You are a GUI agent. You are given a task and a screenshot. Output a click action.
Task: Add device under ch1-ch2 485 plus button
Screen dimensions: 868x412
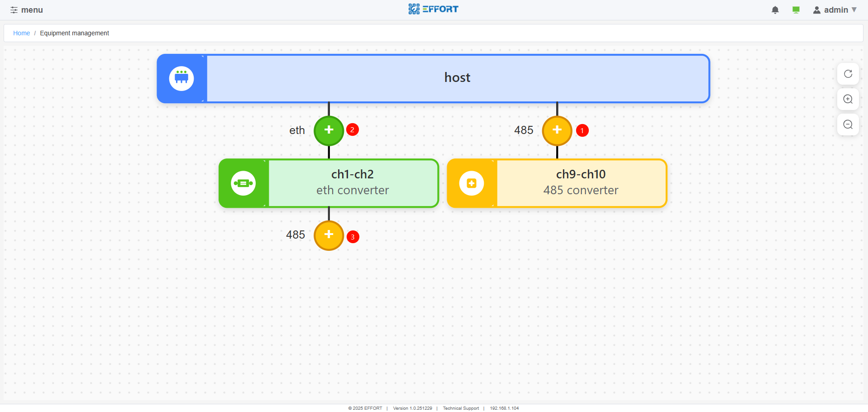point(329,235)
